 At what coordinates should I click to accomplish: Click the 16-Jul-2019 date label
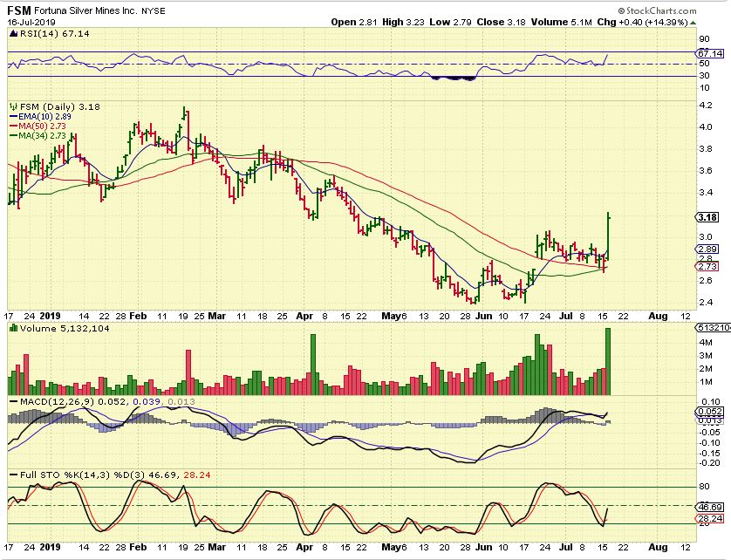click(x=28, y=21)
